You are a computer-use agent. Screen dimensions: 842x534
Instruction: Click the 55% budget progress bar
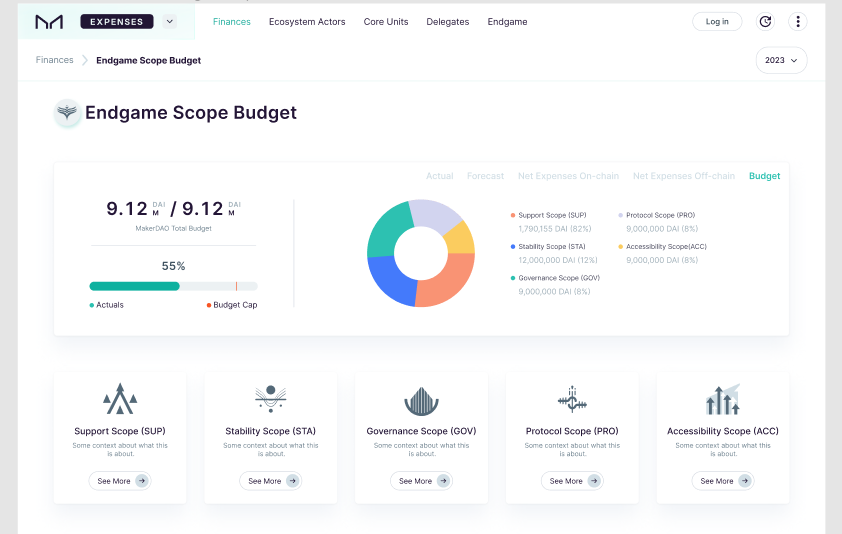pyautogui.click(x=173, y=286)
